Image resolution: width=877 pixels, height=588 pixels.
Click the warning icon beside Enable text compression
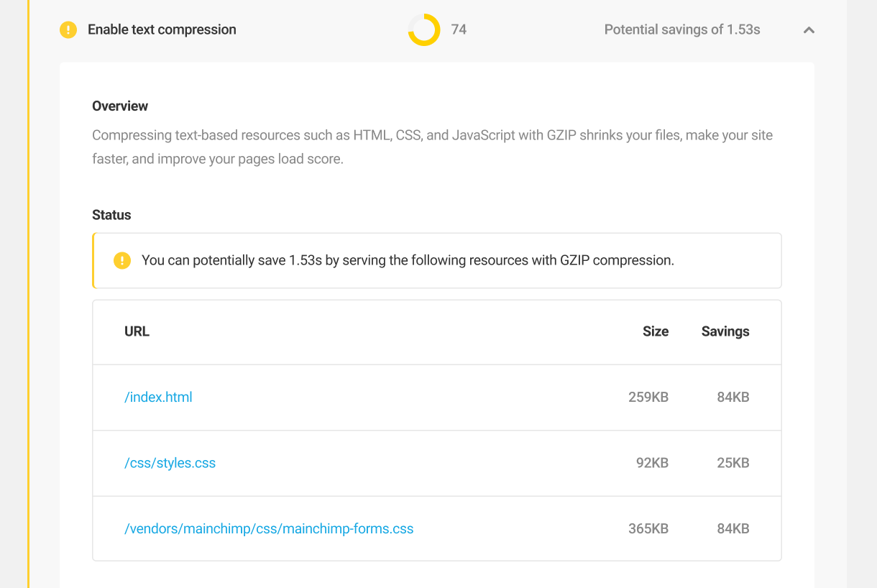[x=68, y=29]
